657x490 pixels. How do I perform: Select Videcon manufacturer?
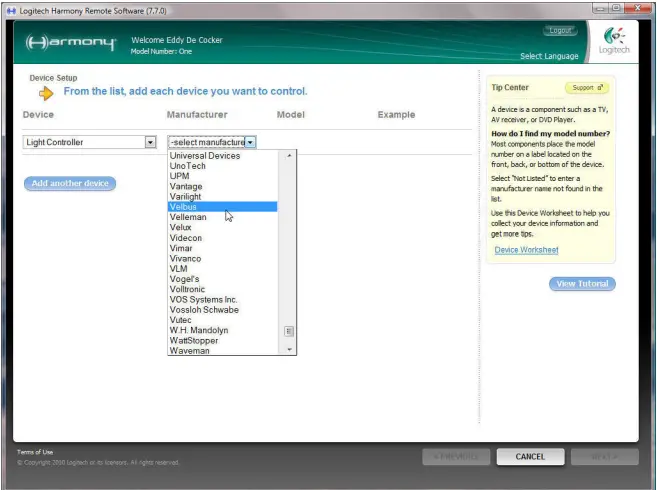coord(222,238)
